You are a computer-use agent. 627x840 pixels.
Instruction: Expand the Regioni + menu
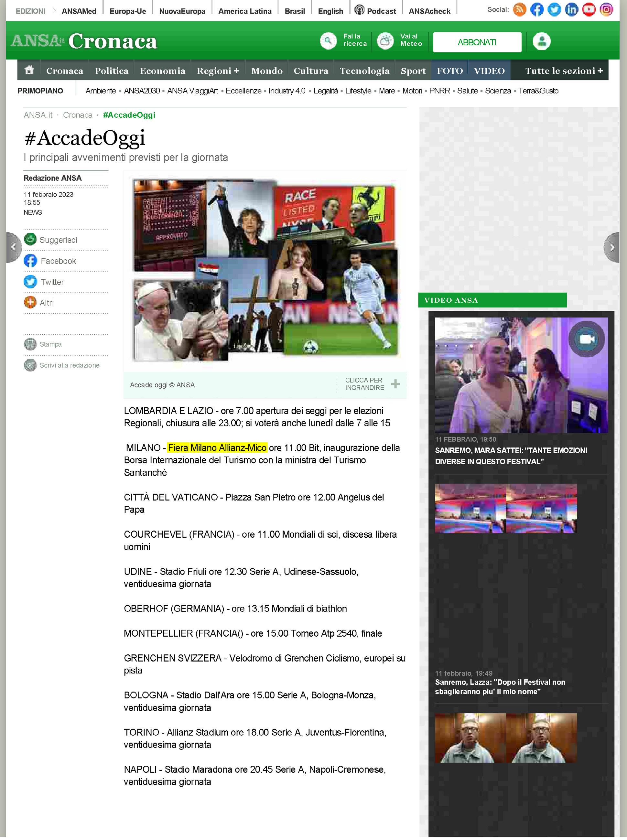[218, 70]
